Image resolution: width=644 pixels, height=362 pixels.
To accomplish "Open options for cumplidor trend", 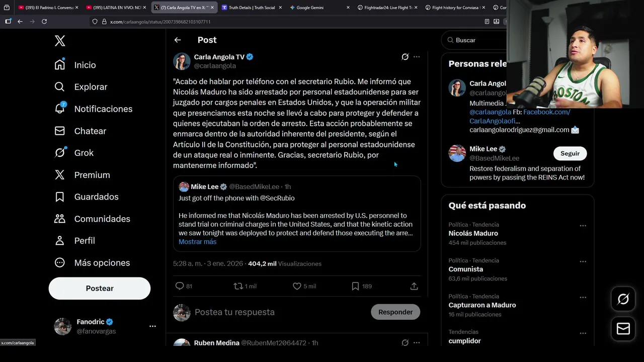I will pyautogui.click(x=583, y=333).
